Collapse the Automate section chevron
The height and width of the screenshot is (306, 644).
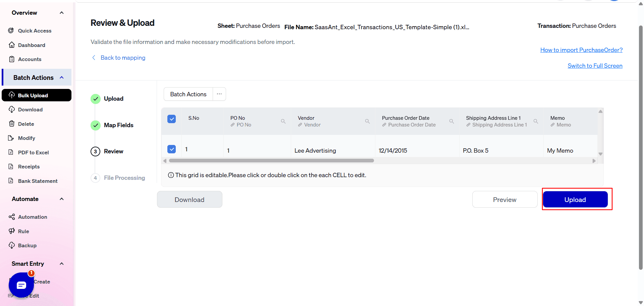[62, 199]
